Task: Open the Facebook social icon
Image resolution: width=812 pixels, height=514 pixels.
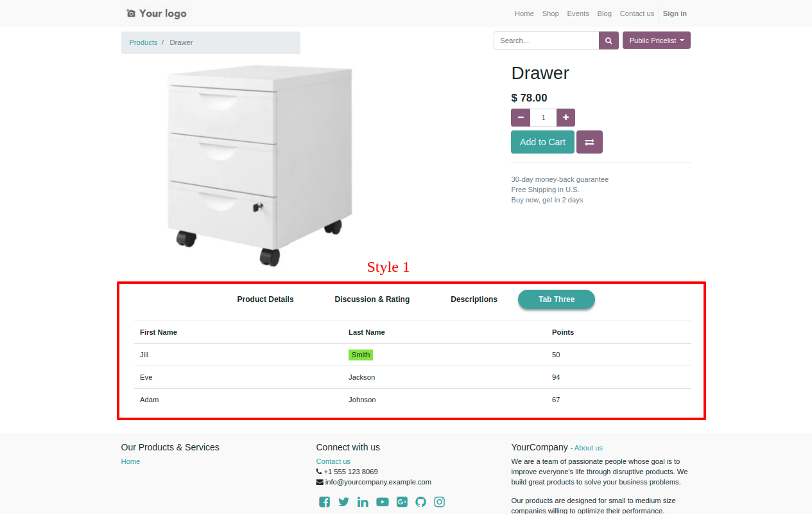Action: (x=325, y=502)
